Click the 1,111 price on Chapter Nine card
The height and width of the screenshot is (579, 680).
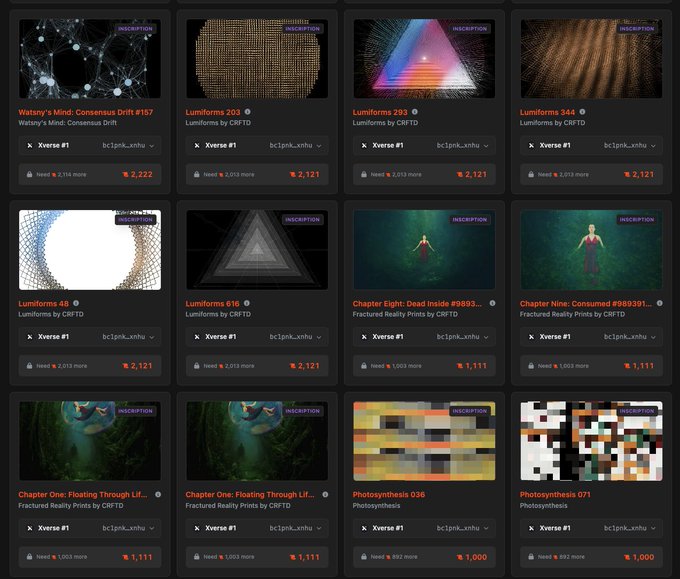pyautogui.click(x=639, y=366)
